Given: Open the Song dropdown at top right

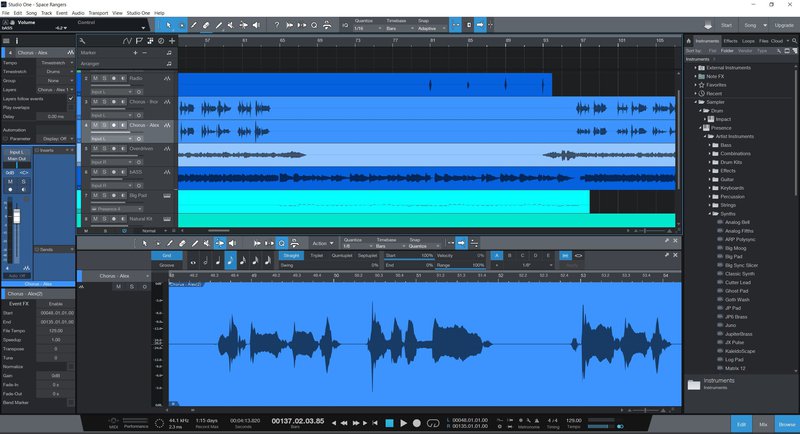Looking at the screenshot, I should coord(755,25).
